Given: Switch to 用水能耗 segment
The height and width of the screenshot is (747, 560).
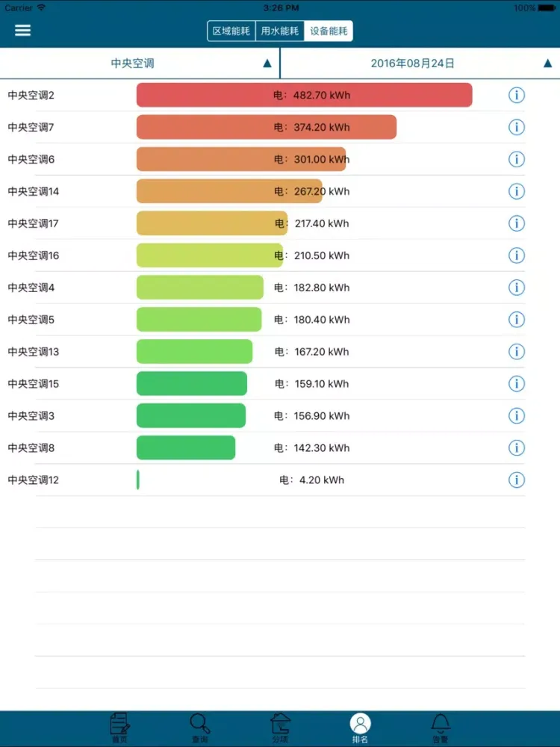Looking at the screenshot, I should [x=280, y=31].
